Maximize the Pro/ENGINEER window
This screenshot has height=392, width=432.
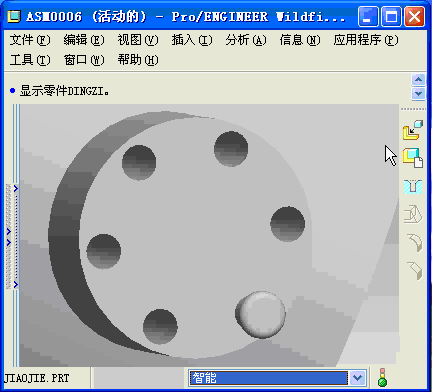(x=391, y=16)
